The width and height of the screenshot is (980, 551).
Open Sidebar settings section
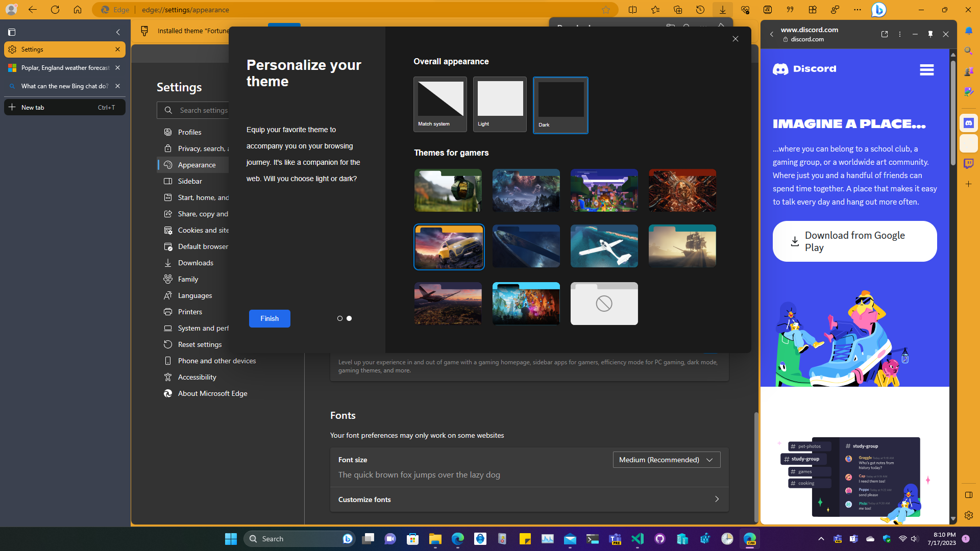pyautogui.click(x=190, y=181)
